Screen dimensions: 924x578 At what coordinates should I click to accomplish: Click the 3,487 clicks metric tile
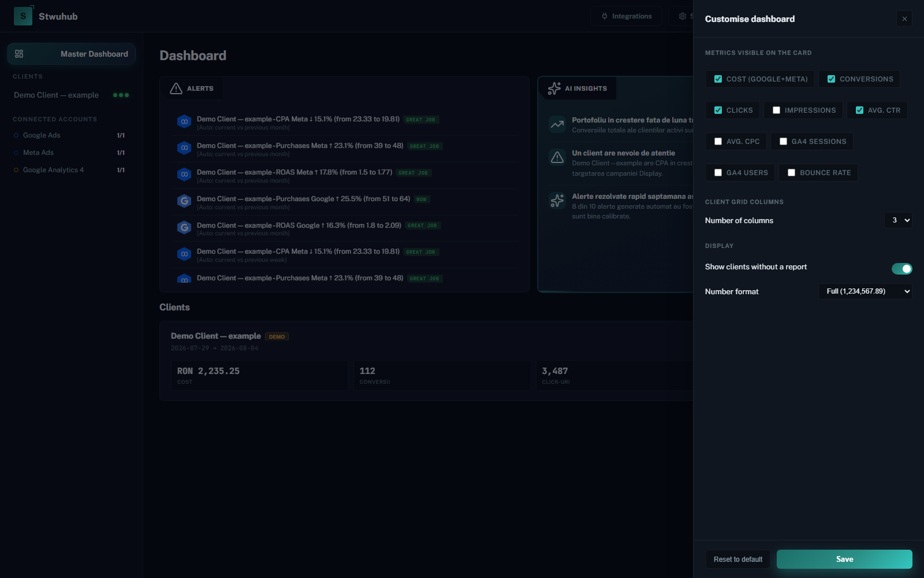pos(614,376)
